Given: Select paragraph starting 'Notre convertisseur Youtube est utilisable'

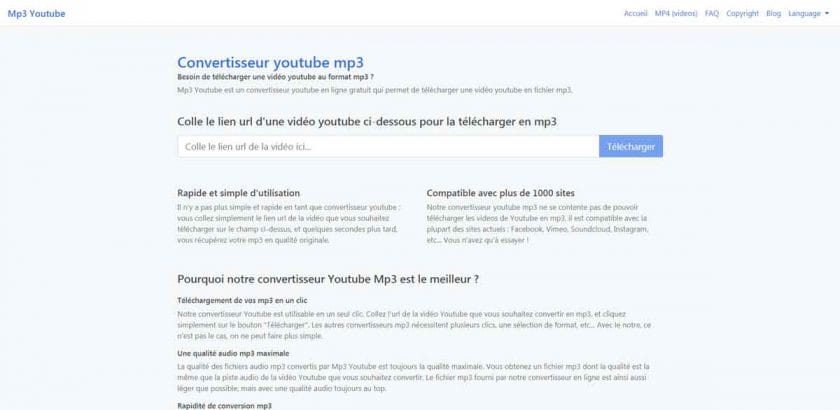Looking at the screenshot, I should [414, 325].
